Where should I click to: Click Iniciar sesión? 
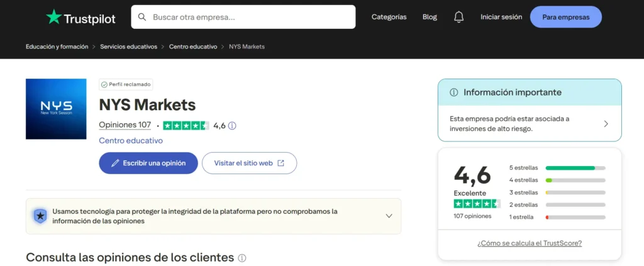tap(501, 17)
